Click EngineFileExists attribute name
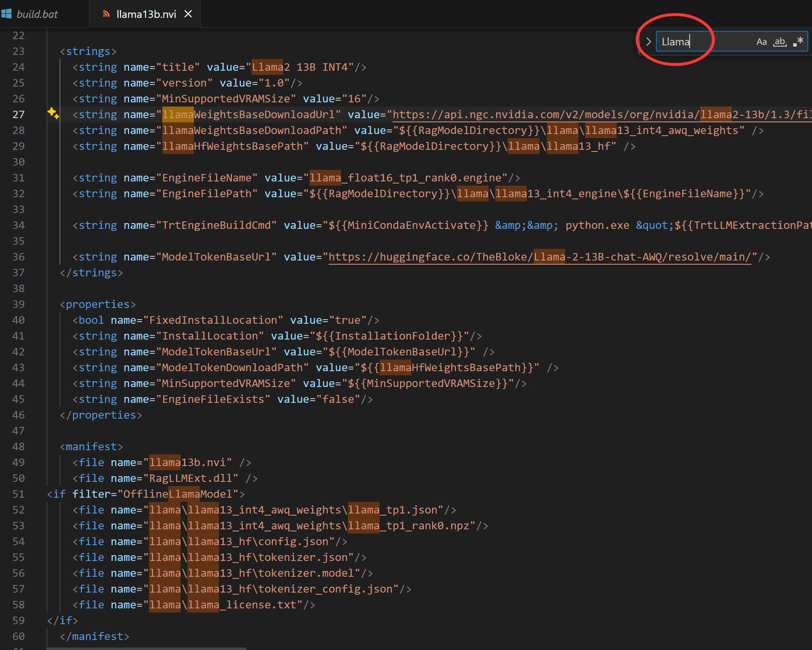Viewport: 812px width, 650px height. (213, 399)
